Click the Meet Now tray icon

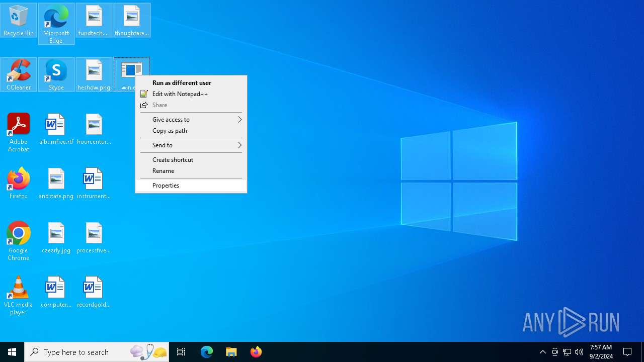tap(555, 352)
